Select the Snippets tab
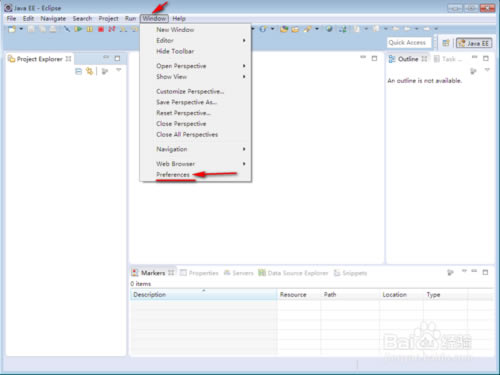Image resolution: width=500 pixels, height=375 pixels. 350,273
